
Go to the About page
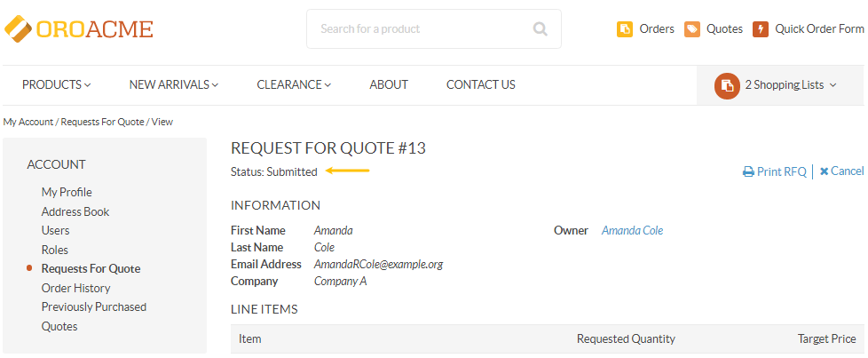tap(389, 84)
